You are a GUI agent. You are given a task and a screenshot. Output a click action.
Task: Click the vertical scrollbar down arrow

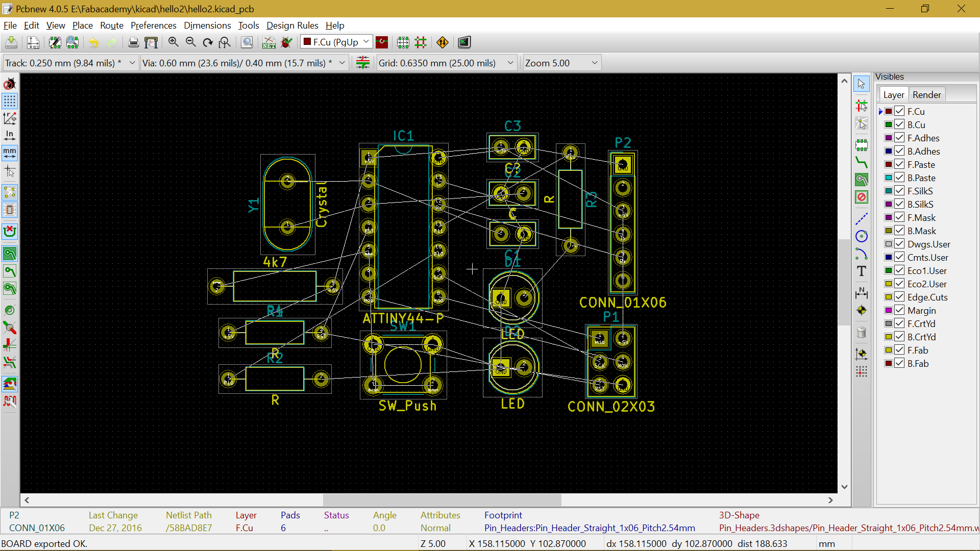(844, 487)
